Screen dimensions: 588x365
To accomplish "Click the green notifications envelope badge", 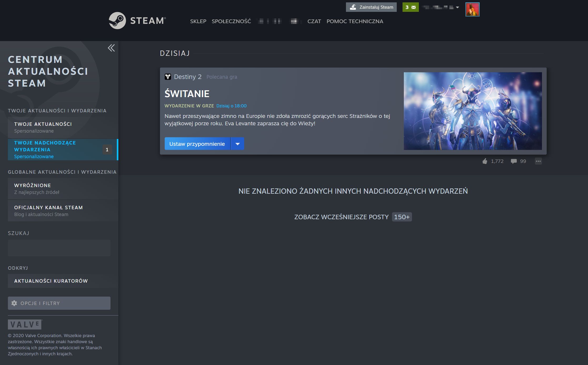I will [x=410, y=7].
